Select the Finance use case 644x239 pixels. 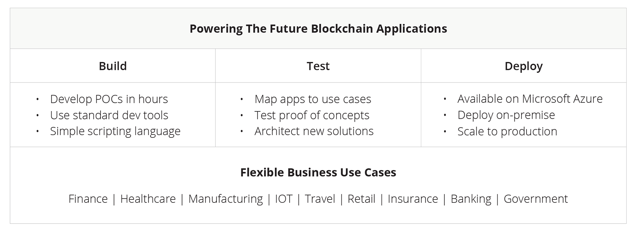click(x=88, y=199)
